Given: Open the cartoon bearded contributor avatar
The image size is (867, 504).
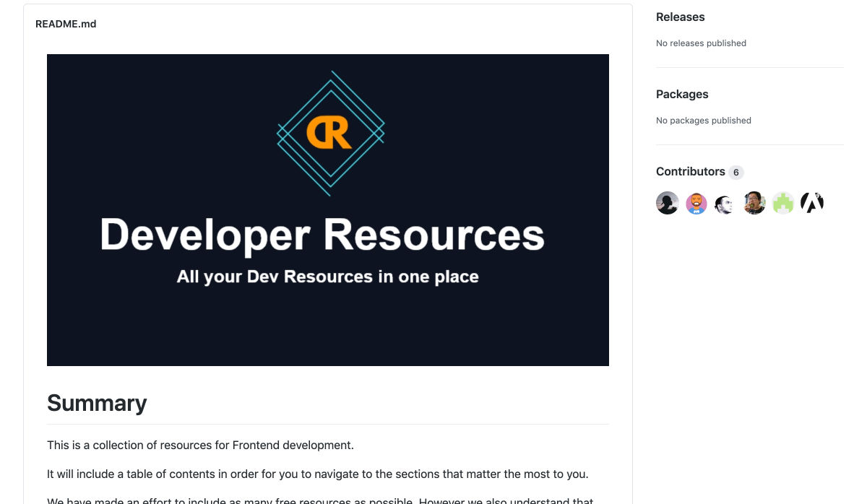Looking at the screenshot, I should tap(696, 203).
